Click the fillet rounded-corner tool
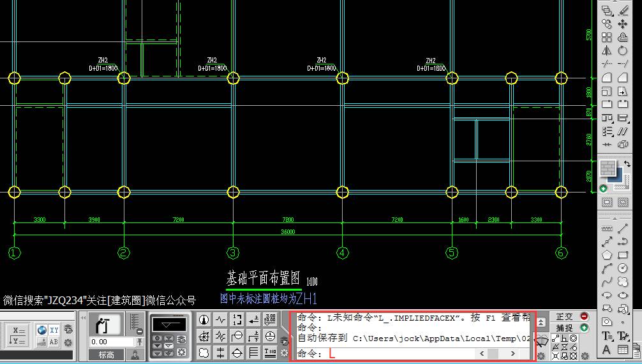Viewport: 642px width, 364px height. [x=607, y=77]
